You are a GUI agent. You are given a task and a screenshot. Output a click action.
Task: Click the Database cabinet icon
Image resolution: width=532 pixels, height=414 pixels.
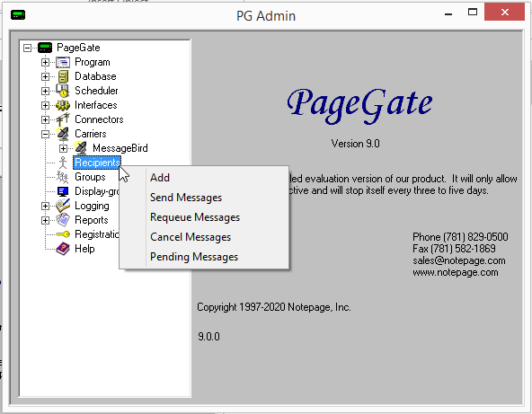point(63,76)
